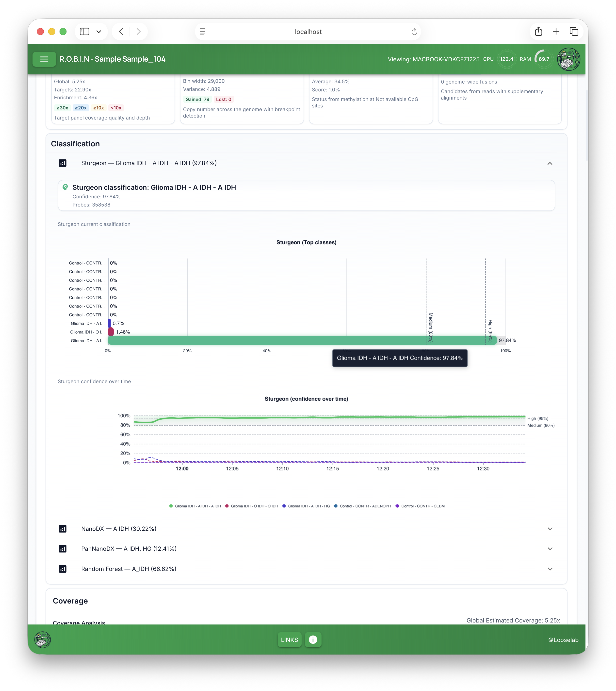Expand the PanNanoDX classification panel
This screenshot has width=616, height=691.
[x=550, y=549]
